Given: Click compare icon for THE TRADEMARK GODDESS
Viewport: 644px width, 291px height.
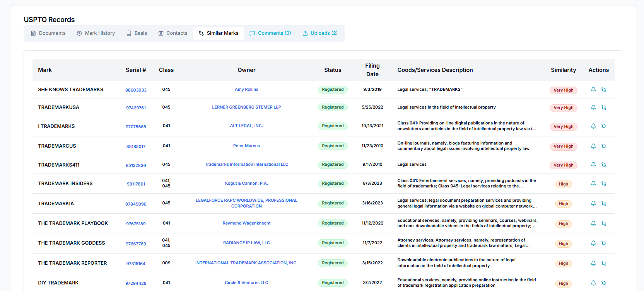Looking at the screenshot, I should (x=604, y=243).
